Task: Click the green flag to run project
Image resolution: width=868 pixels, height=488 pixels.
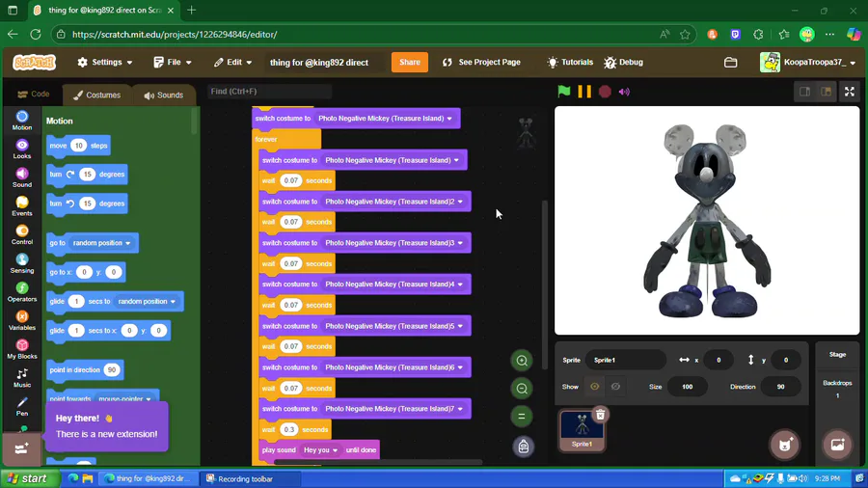Action: pyautogui.click(x=563, y=92)
